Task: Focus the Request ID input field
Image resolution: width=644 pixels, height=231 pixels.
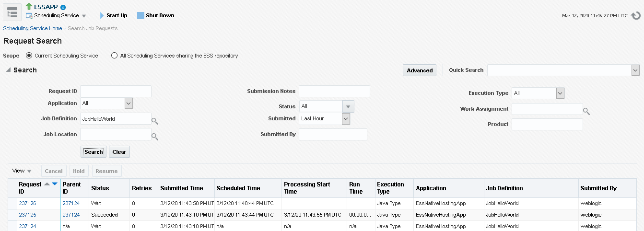Action: tap(116, 91)
